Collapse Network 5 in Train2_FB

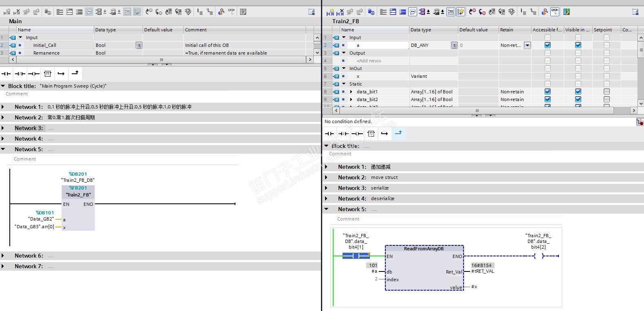(x=327, y=209)
